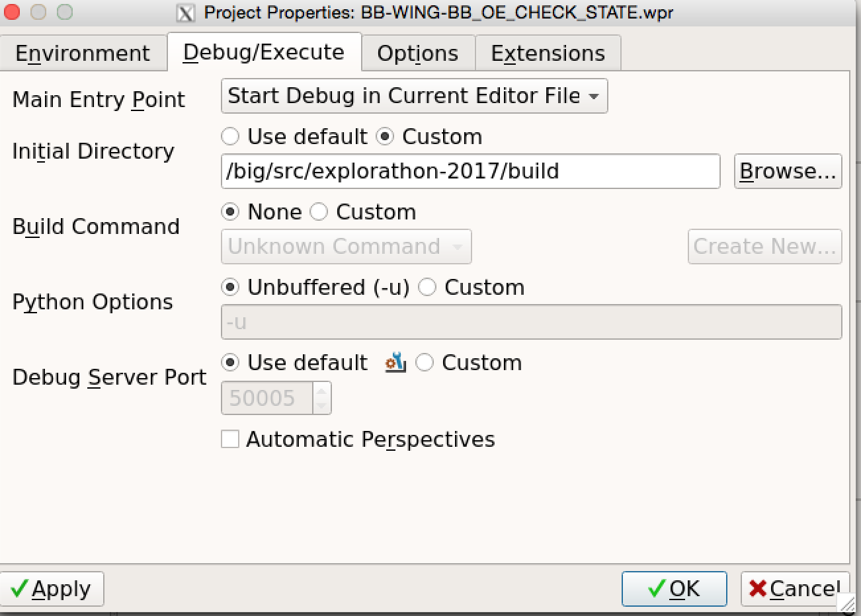The image size is (861, 616).
Task: Click the X11 icon in title bar
Action: point(186,13)
